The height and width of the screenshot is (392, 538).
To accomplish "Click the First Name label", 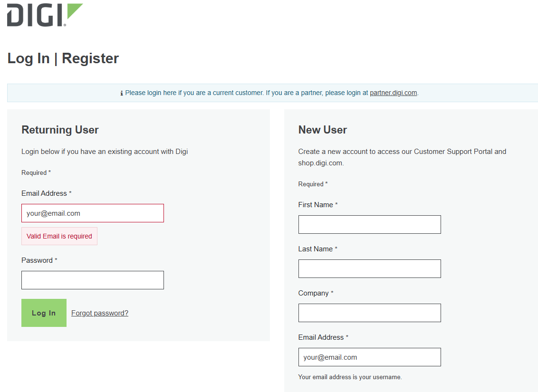I will coord(316,205).
